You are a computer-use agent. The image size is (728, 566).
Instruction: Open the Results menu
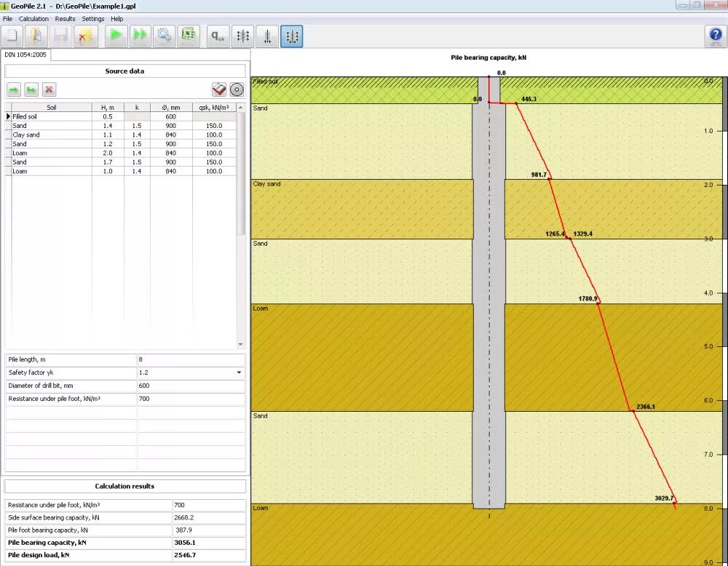tap(65, 19)
